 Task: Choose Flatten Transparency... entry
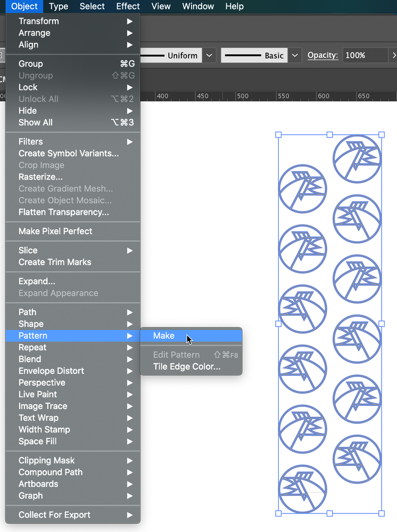coord(64,212)
